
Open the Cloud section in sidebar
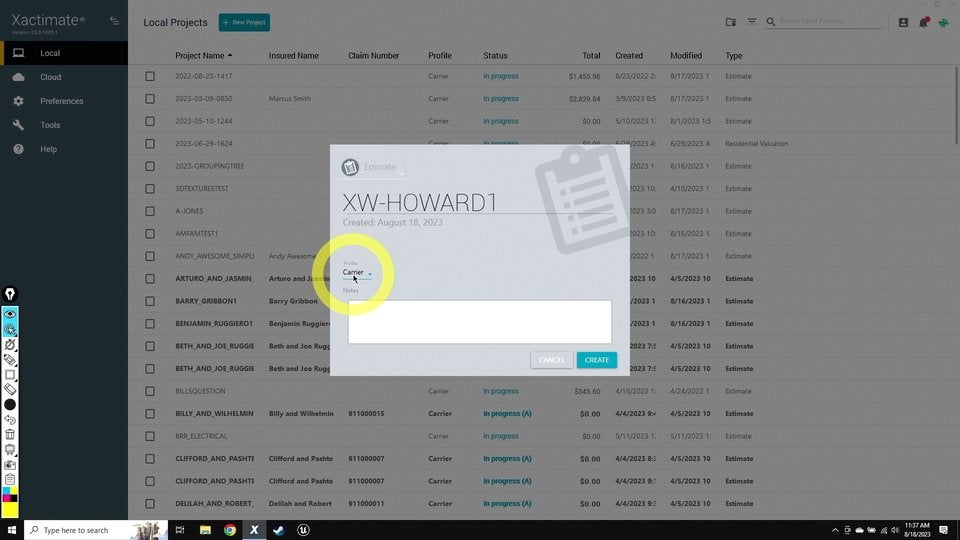point(50,77)
